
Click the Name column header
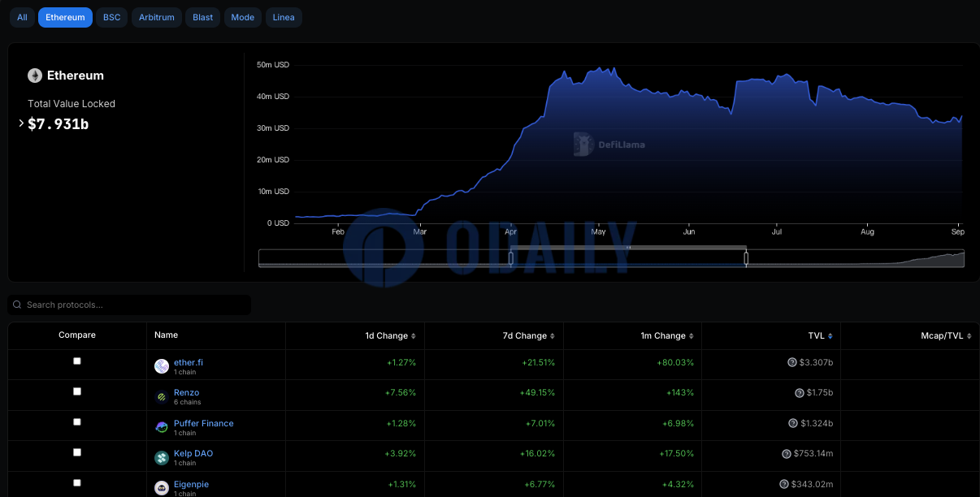pyautogui.click(x=166, y=335)
